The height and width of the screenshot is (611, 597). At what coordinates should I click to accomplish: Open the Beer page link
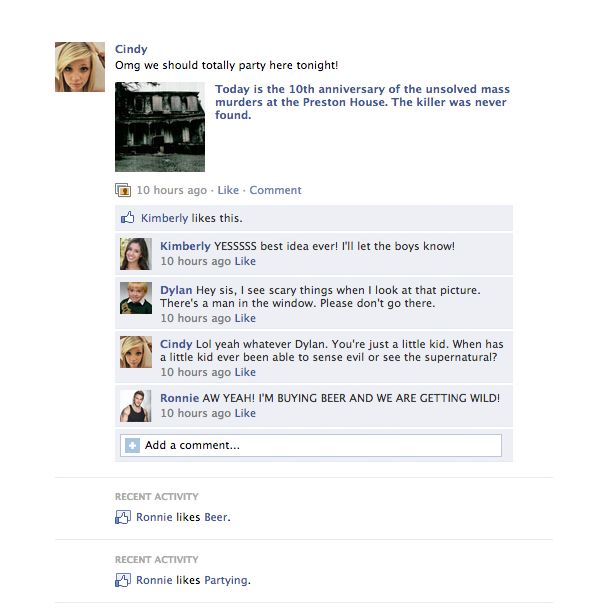pyautogui.click(x=216, y=517)
